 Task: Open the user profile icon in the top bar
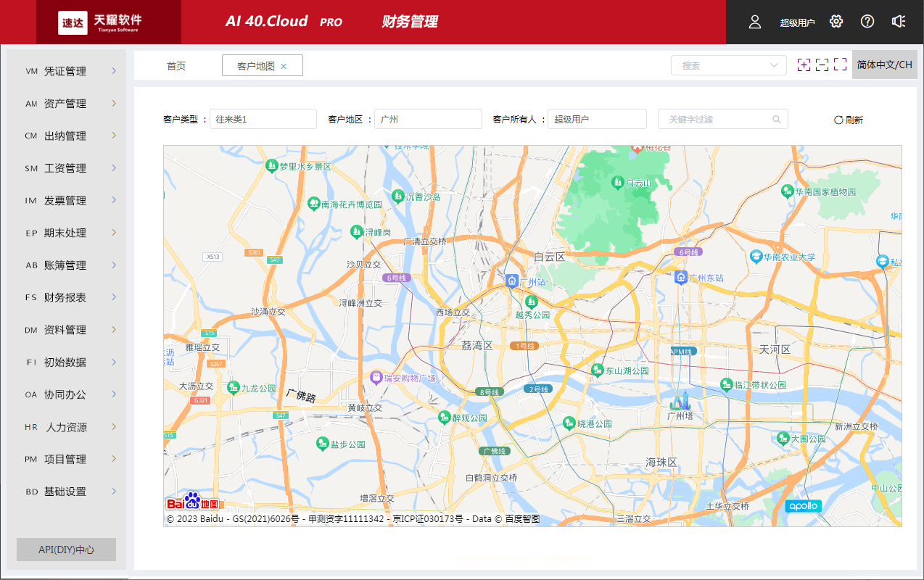pyautogui.click(x=754, y=22)
